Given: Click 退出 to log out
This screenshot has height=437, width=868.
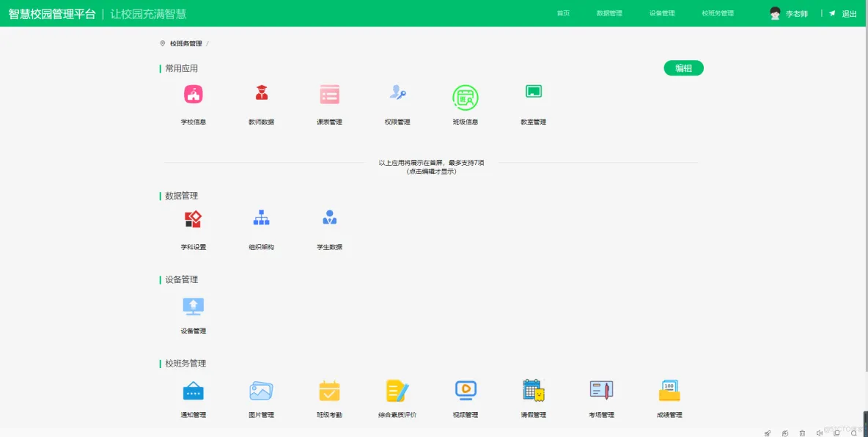Looking at the screenshot, I should pyautogui.click(x=849, y=14).
